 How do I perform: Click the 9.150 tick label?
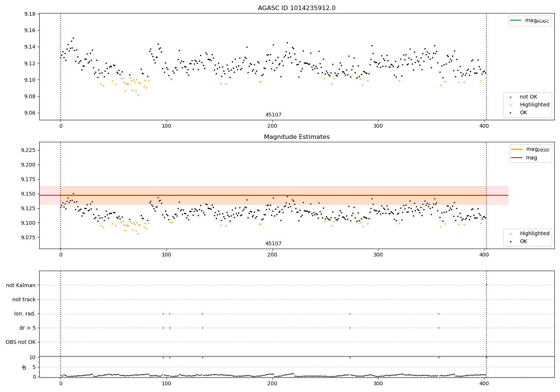click(x=28, y=194)
